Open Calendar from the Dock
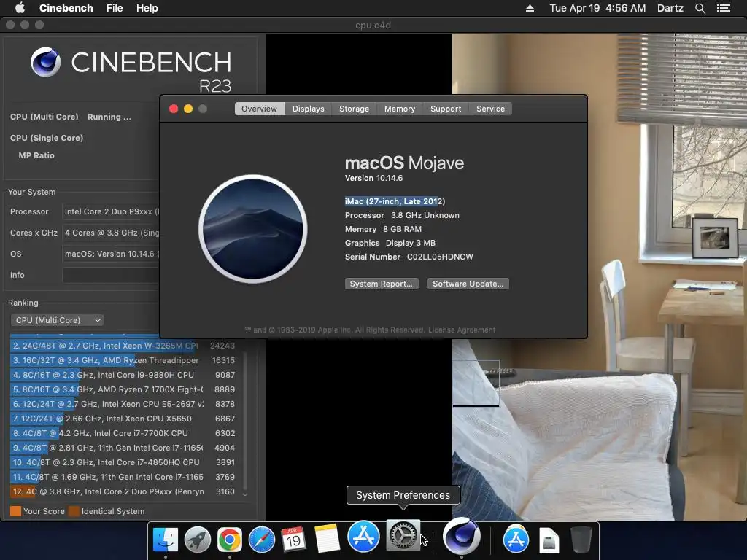747x560 pixels. (x=293, y=539)
